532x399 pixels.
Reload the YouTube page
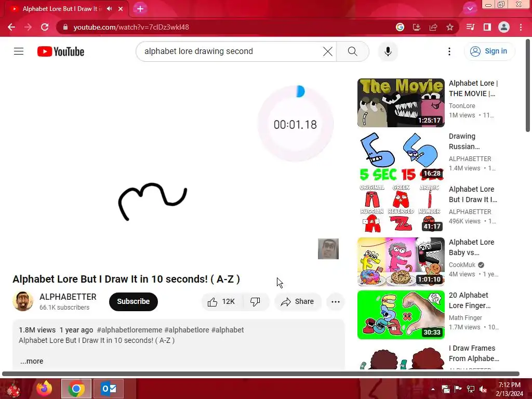(x=45, y=27)
